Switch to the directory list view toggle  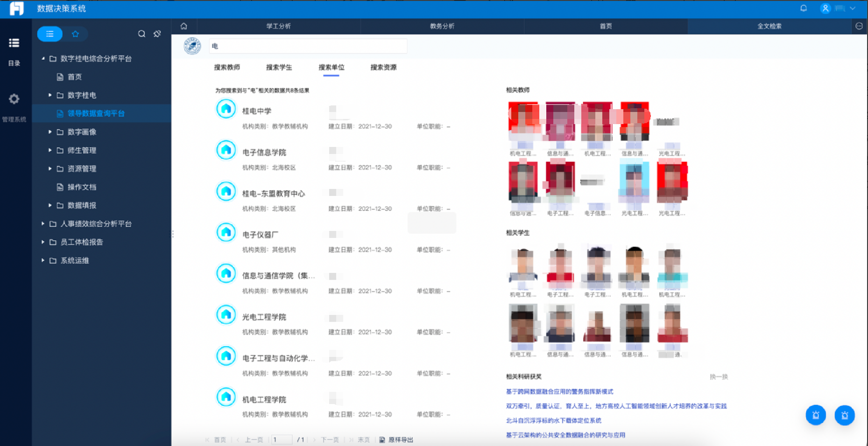[x=50, y=34]
